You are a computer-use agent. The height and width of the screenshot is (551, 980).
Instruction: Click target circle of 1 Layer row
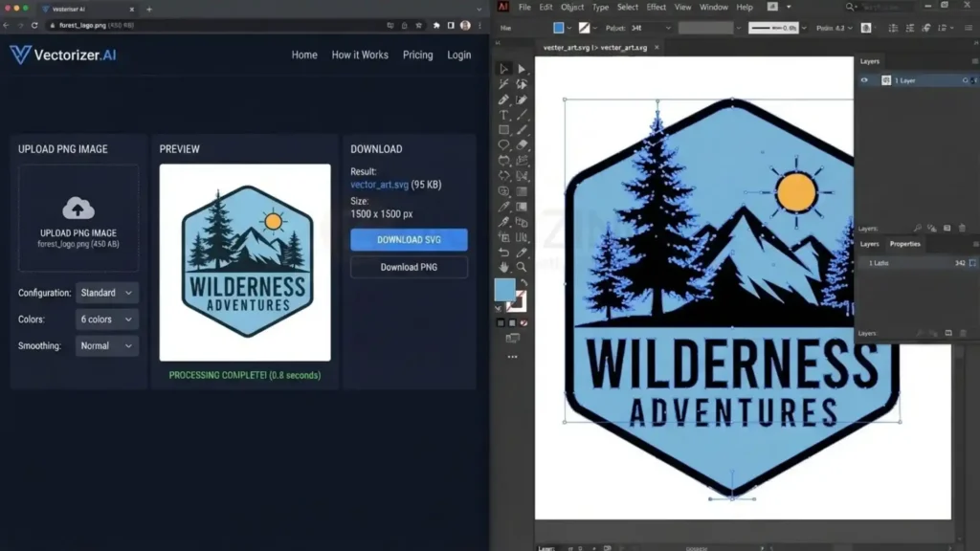click(965, 80)
